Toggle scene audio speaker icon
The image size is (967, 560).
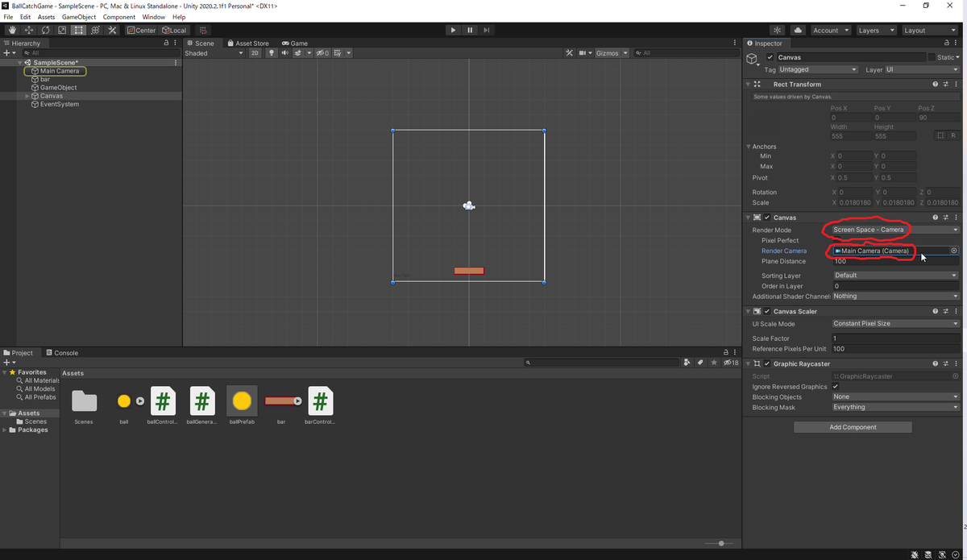[x=284, y=53]
